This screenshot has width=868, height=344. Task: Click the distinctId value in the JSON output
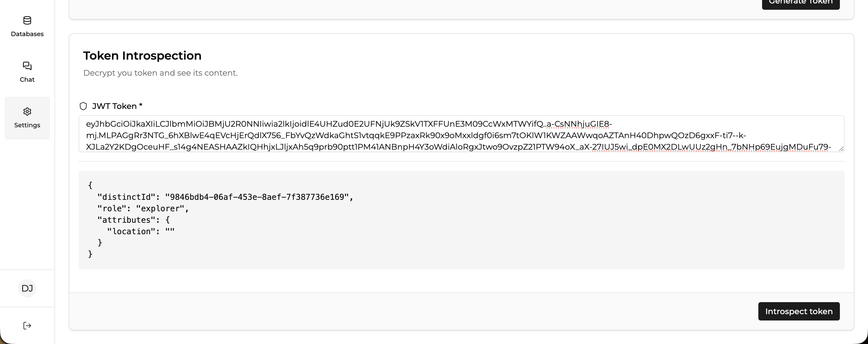257,197
